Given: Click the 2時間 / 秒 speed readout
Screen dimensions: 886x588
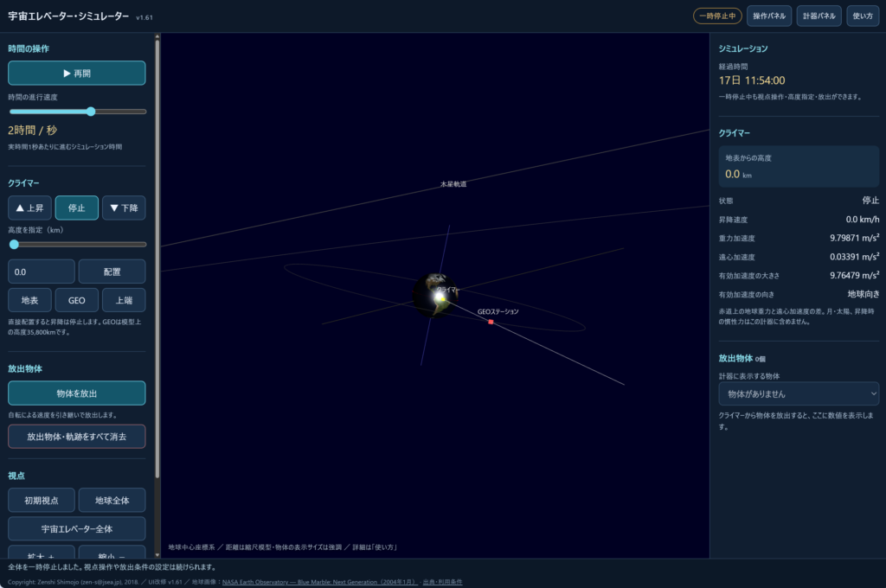Looking at the screenshot, I should (x=33, y=131).
